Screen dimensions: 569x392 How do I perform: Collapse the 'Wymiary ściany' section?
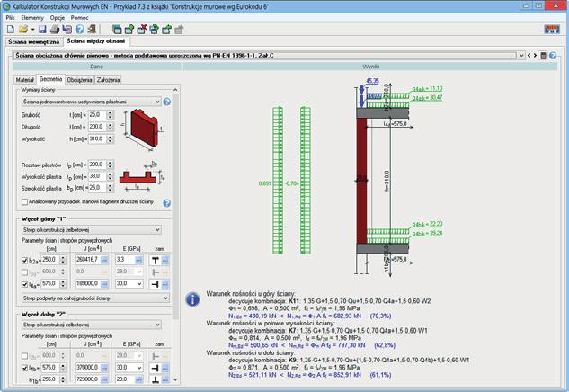pos(175,89)
